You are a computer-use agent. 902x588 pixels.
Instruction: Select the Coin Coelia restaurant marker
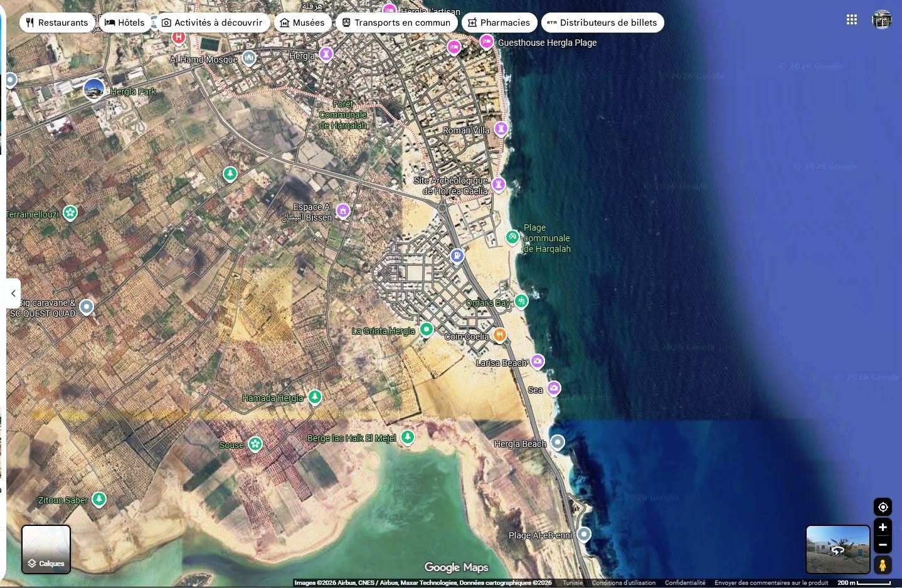pyautogui.click(x=499, y=335)
